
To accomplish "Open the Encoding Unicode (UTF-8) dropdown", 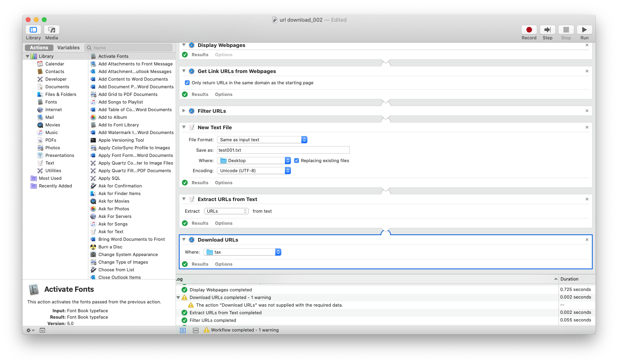I will (x=254, y=171).
